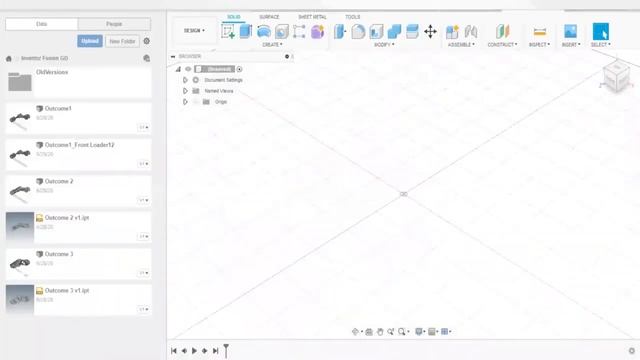Select the Revolve tool
This screenshot has height=360, width=640.
click(264, 31)
